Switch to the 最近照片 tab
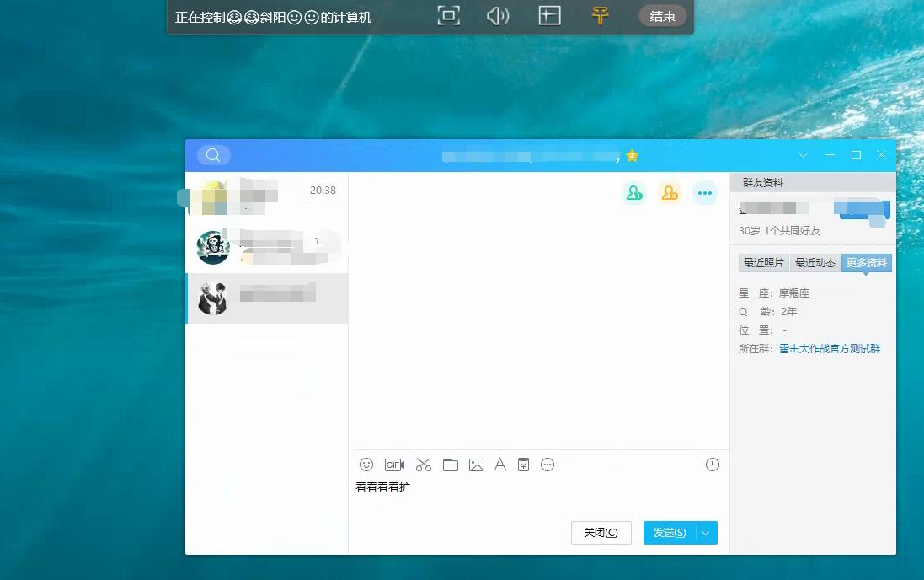The width and height of the screenshot is (924, 580). 762,262
